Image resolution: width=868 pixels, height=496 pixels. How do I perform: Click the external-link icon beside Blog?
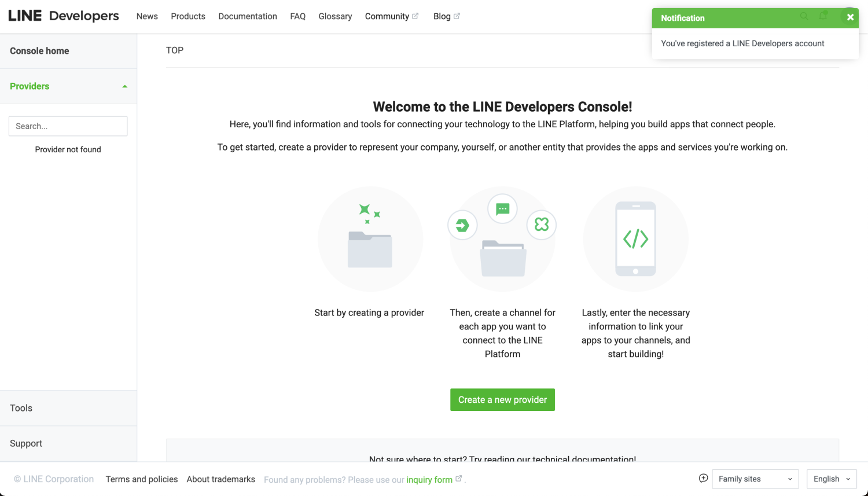coord(457,16)
